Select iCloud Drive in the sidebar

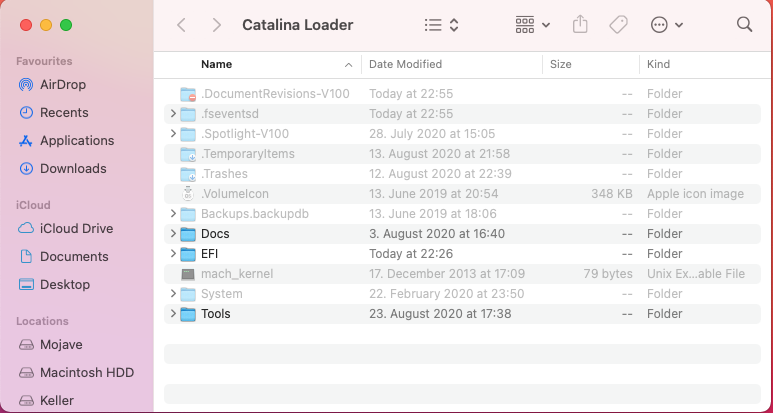[x=76, y=229]
